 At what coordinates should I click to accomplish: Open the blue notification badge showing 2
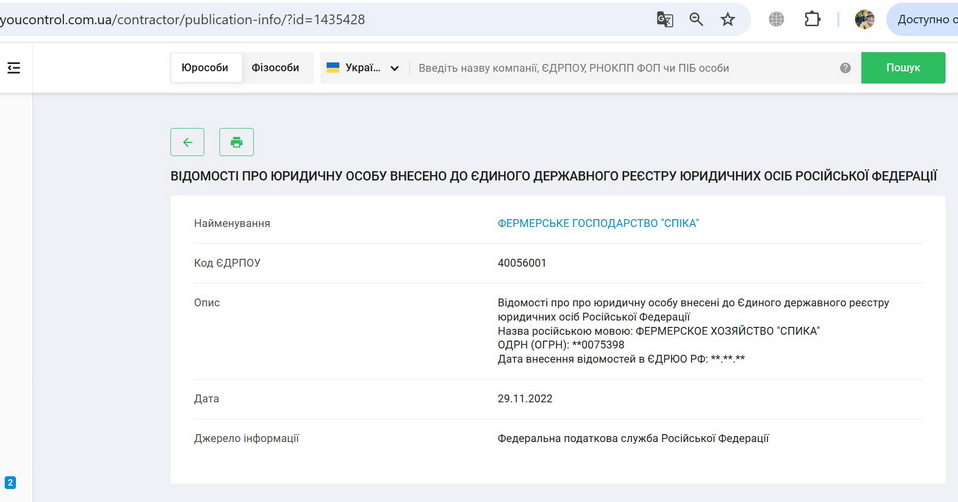(10, 482)
